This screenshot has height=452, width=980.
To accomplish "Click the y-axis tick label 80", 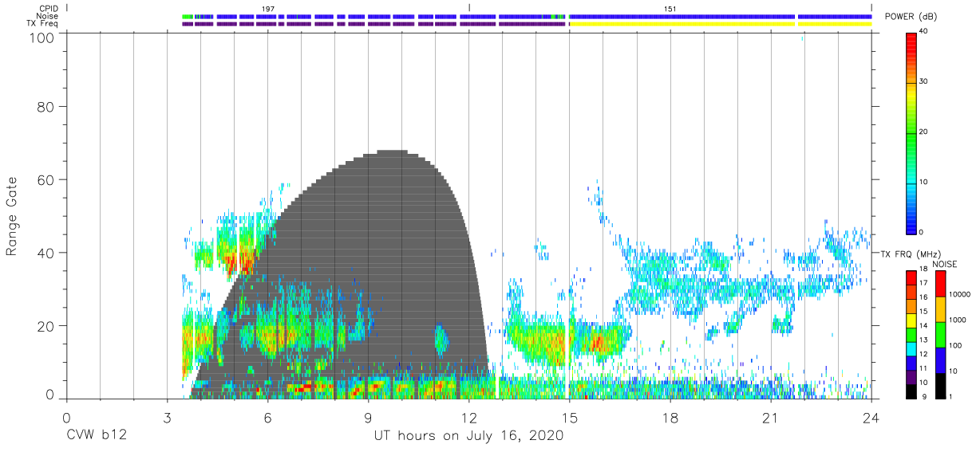I will 47,107.
